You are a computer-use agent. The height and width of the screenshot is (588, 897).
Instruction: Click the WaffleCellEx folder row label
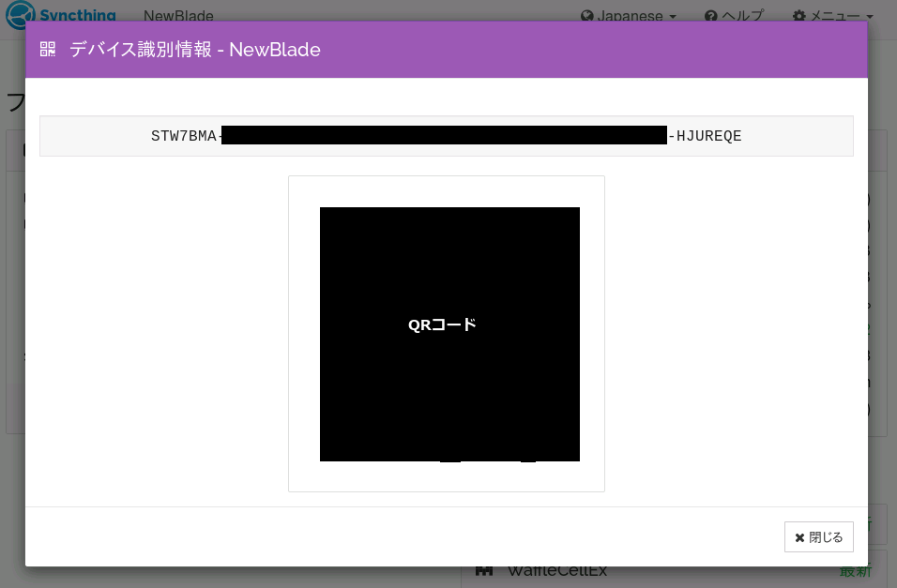coord(557,570)
